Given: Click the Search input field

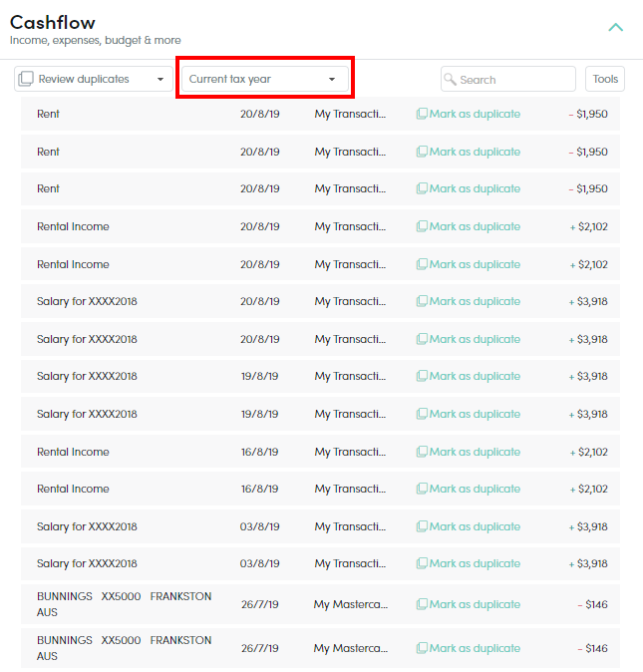Looking at the screenshot, I should click(x=508, y=79).
